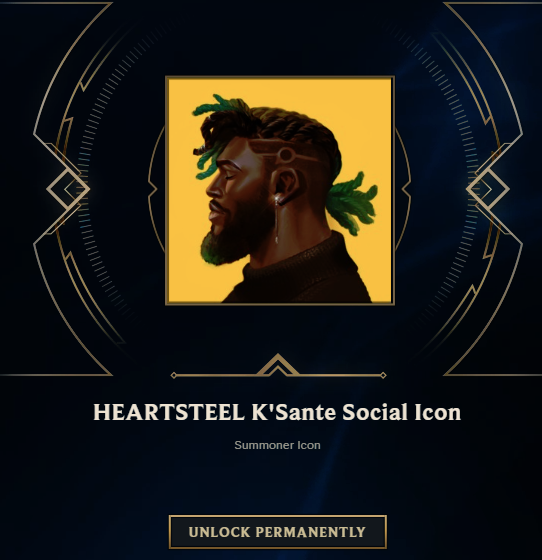Click the gold divider line below the portrait
Image resolution: width=542 pixels, height=560 pixels.
pos(278,375)
